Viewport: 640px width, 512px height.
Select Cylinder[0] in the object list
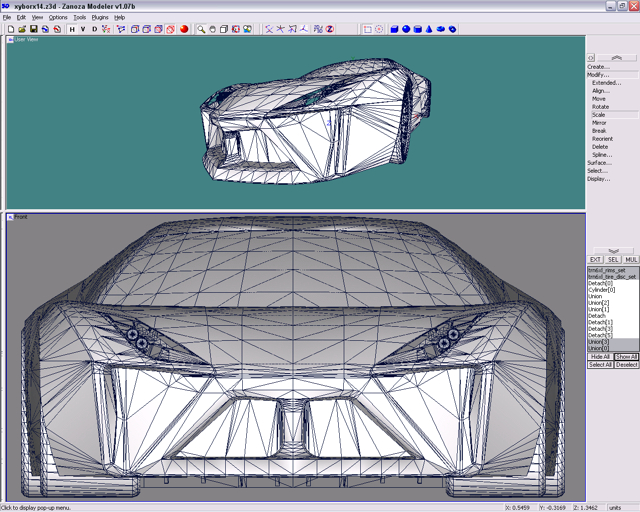[601, 289]
